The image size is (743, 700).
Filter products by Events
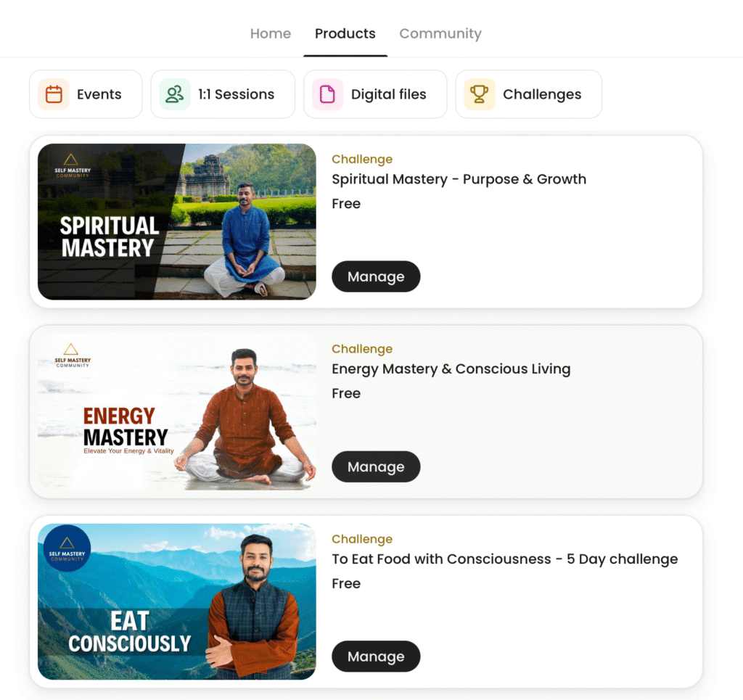click(86, 94)
